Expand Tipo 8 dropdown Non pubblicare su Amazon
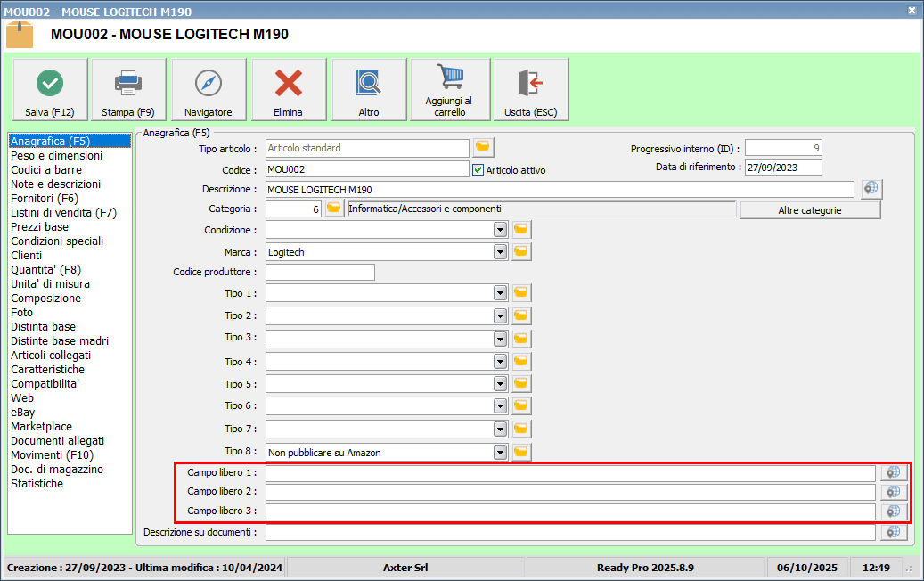The height and width of the screenshot is (581, 924). (500, 452)
